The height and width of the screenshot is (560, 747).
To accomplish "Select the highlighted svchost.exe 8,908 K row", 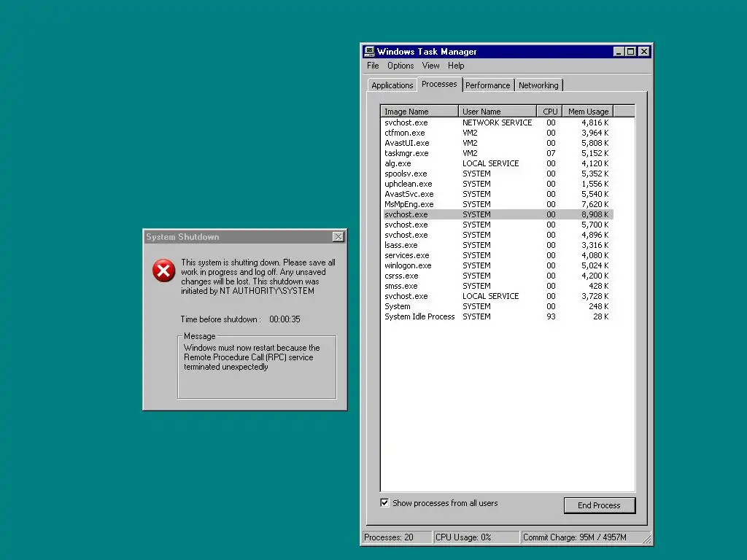I will (x=498, y=214).
